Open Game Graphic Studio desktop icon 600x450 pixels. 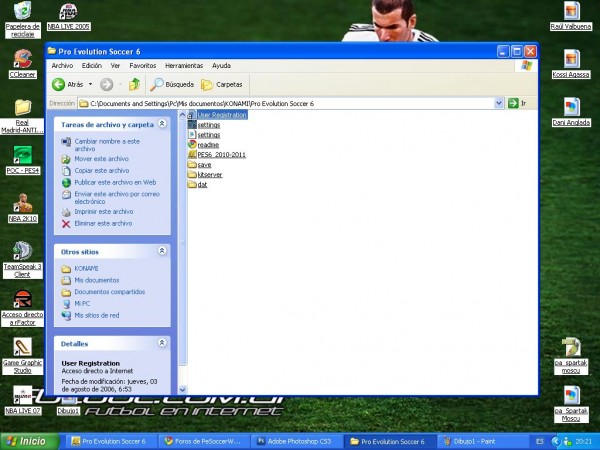[23, 356]
